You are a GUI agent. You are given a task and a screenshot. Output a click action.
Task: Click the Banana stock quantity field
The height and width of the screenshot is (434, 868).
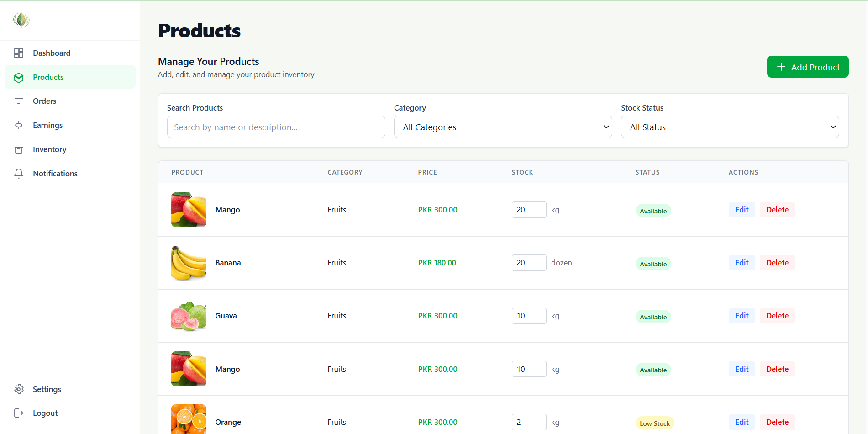529,263
